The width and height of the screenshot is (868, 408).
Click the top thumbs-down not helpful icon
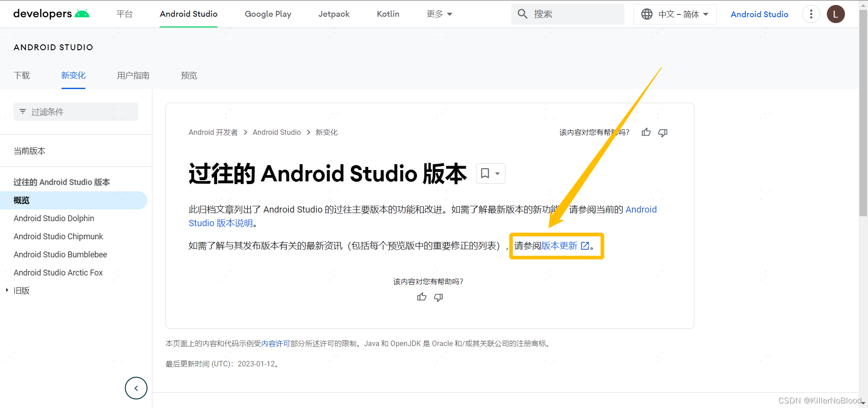[663, 133]
